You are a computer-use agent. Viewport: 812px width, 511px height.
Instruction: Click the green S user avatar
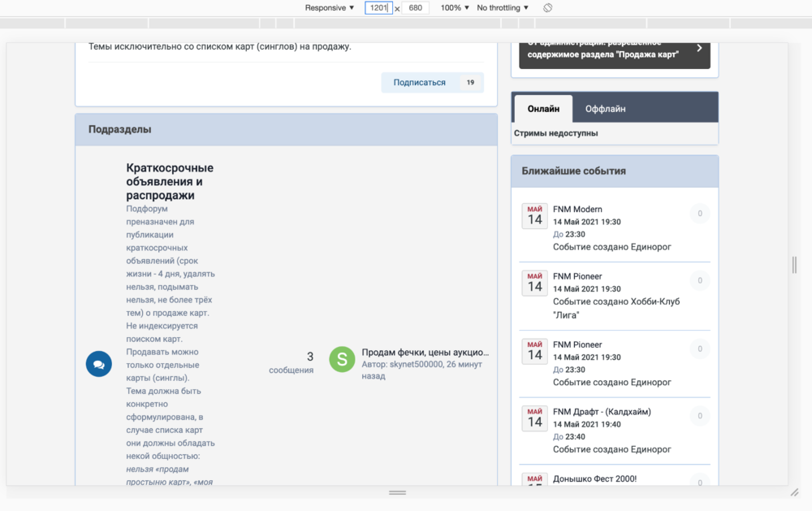coord(342,359)
